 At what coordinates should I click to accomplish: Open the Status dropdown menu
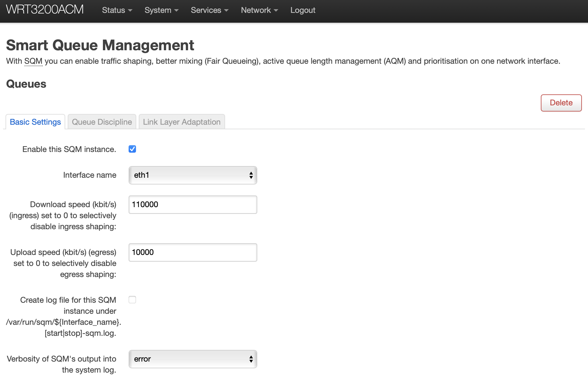[117, 10]
